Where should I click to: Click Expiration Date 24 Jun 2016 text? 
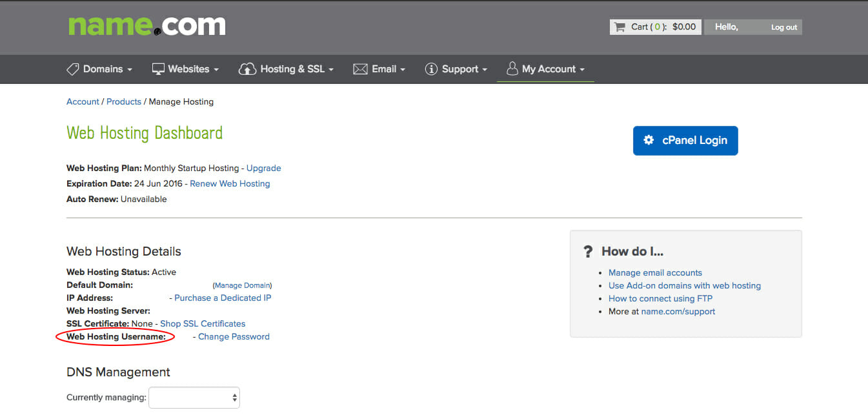click(125, 184)
